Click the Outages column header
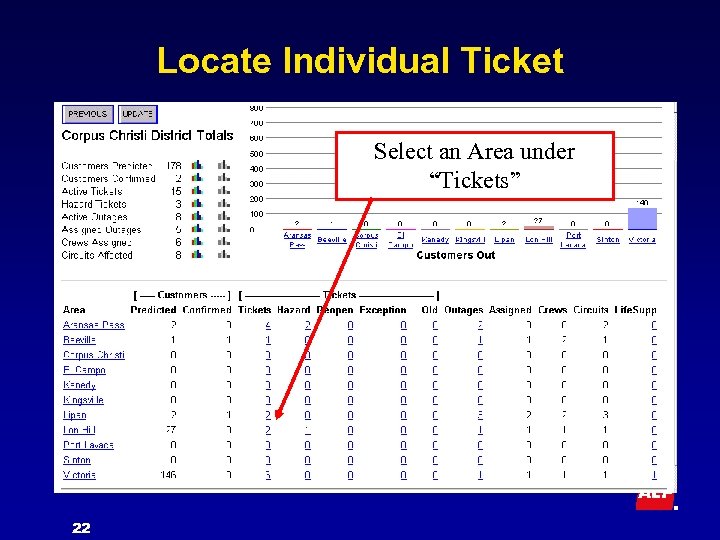Image resolution: width=720 pixels, height=540 pixels. [463, 310]
